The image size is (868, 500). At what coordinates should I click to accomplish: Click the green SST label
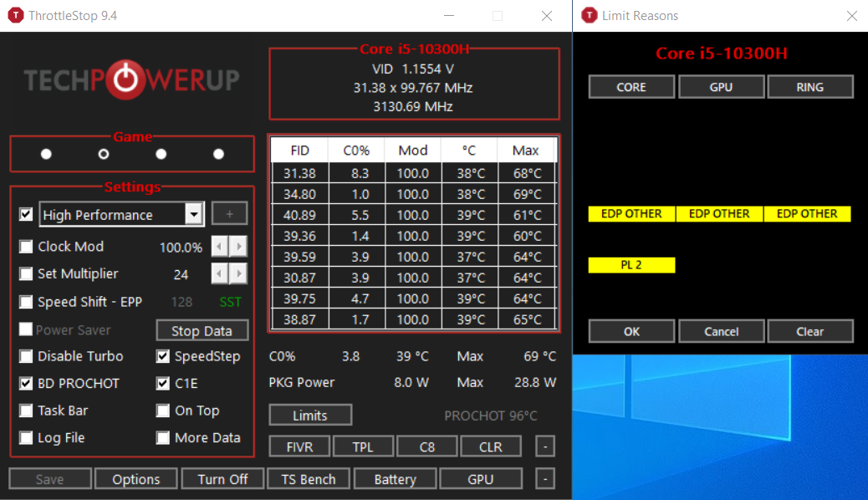[230, 302]
